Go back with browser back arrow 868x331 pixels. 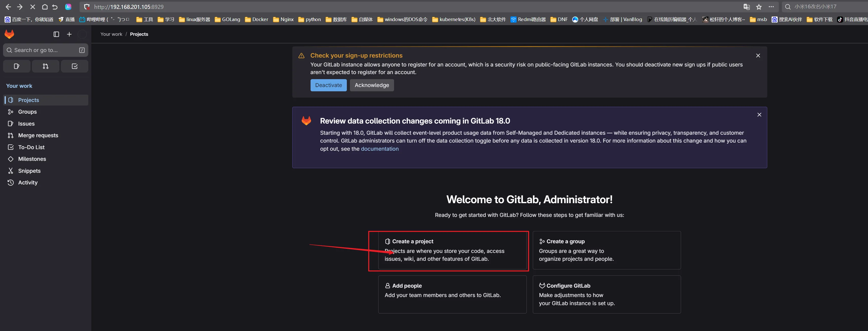[8, 7]
